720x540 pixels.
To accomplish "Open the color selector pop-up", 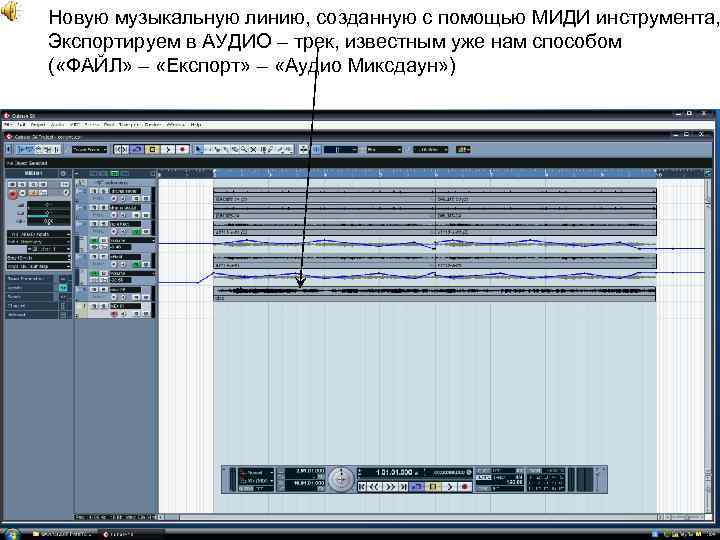I will coord(463,149).
